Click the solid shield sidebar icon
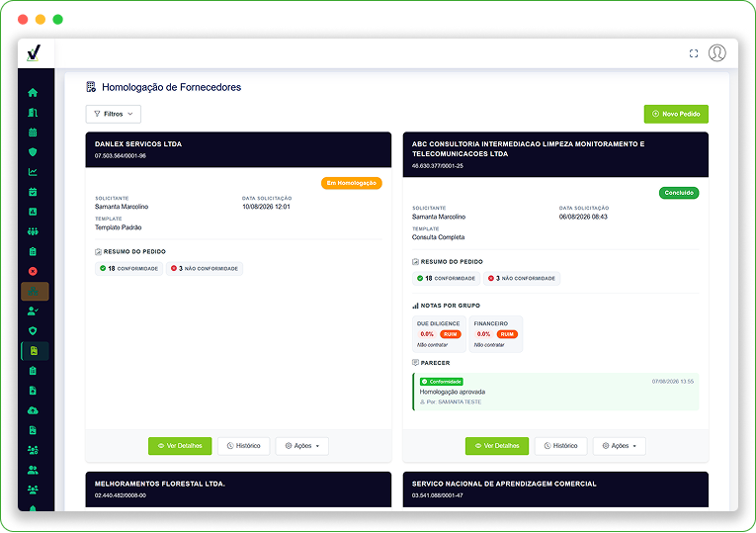 coord(33,152)
